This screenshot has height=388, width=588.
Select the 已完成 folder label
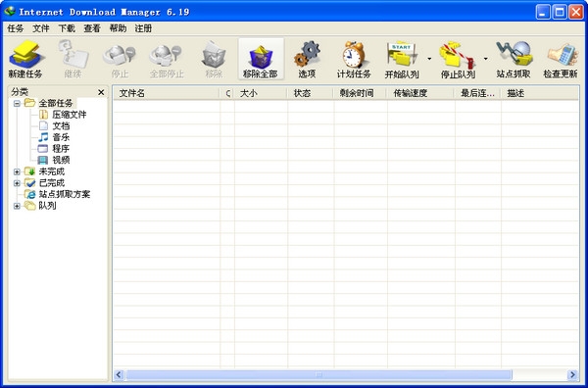52,183
